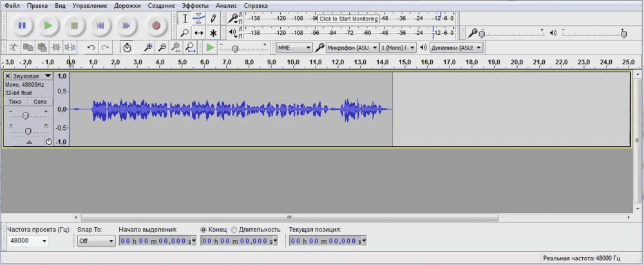Solo track with the Соло button
The image size is (644, 265).
pos(40,102)
